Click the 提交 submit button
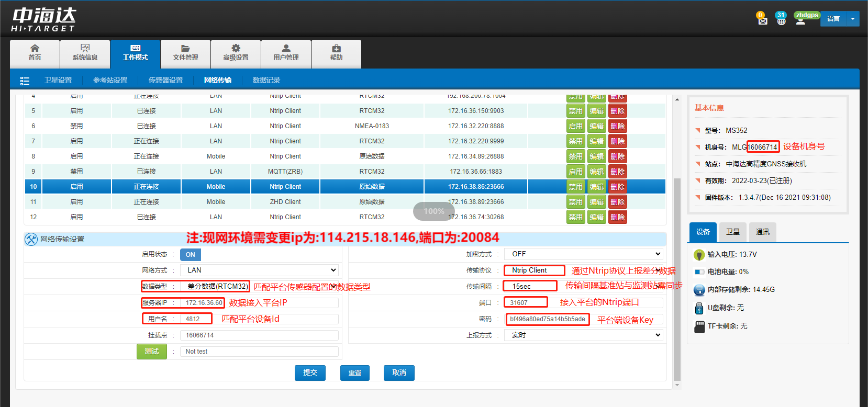The height and width of the screenshot is (407, 868). point(310,373)
